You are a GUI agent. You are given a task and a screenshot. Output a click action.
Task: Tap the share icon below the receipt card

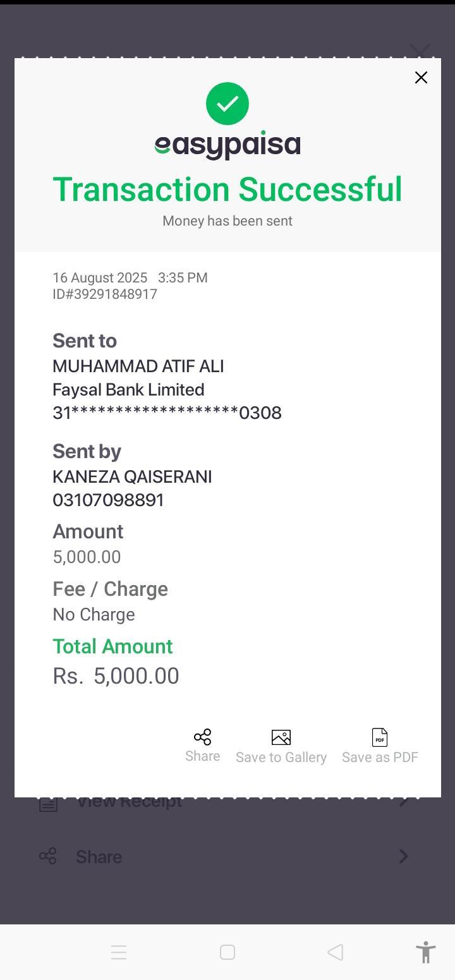coord(48,856)
